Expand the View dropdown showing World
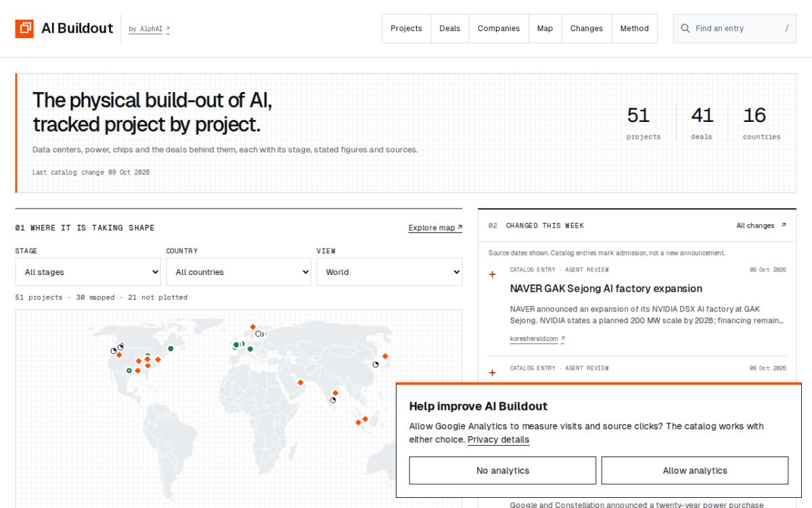This screenshot has height=508, width=812. click(x=390, y=272)
